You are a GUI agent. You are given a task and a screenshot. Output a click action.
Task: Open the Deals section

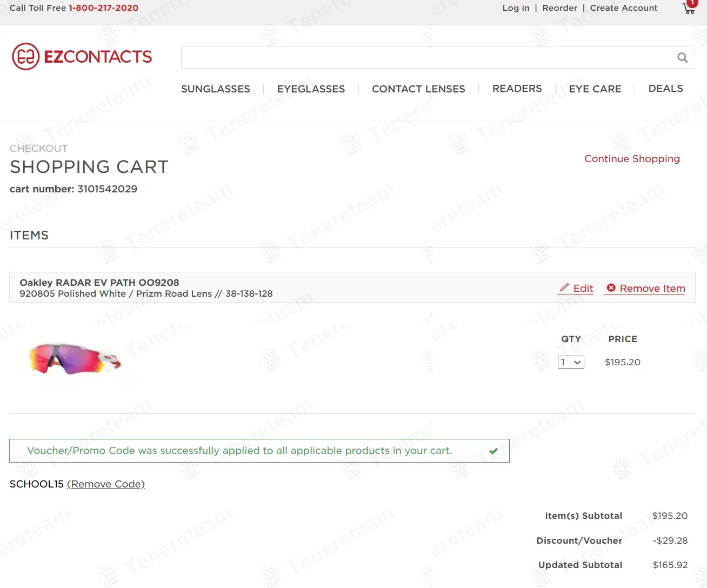tap(665, 89)
